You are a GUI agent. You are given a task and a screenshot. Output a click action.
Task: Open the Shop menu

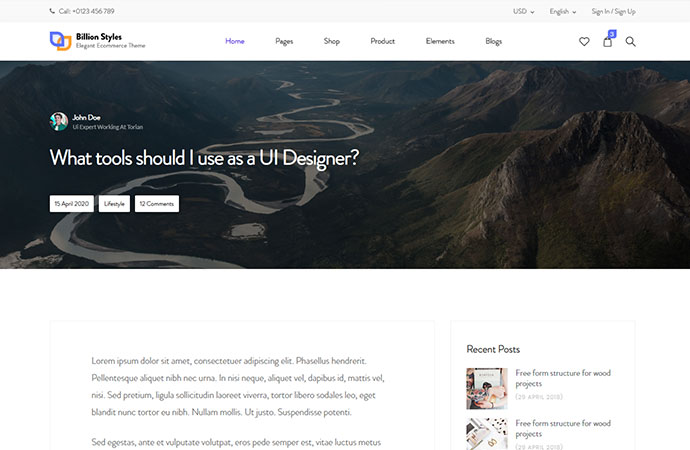(332, 41)
